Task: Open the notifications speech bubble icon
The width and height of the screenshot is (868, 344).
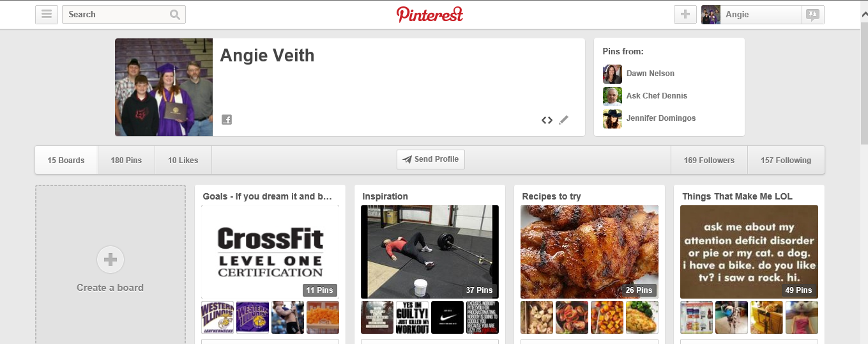Action: tap(812, 15)
